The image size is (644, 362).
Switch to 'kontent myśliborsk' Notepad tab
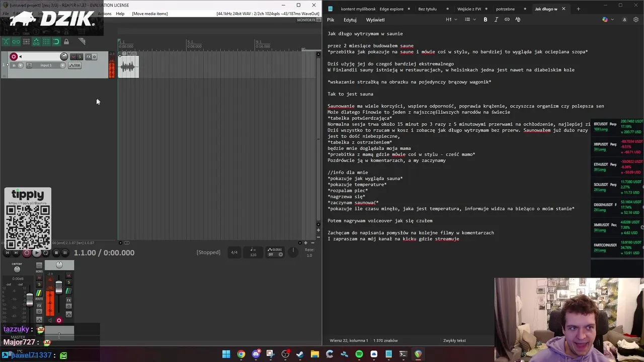pyautogui.click(x=358, y=9)
